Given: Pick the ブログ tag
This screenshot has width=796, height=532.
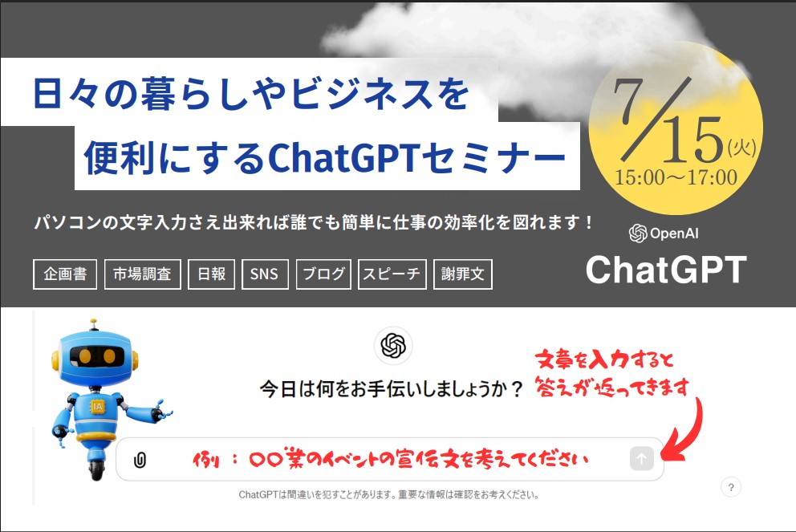Looking at the screenshot, I should [324, 274].
